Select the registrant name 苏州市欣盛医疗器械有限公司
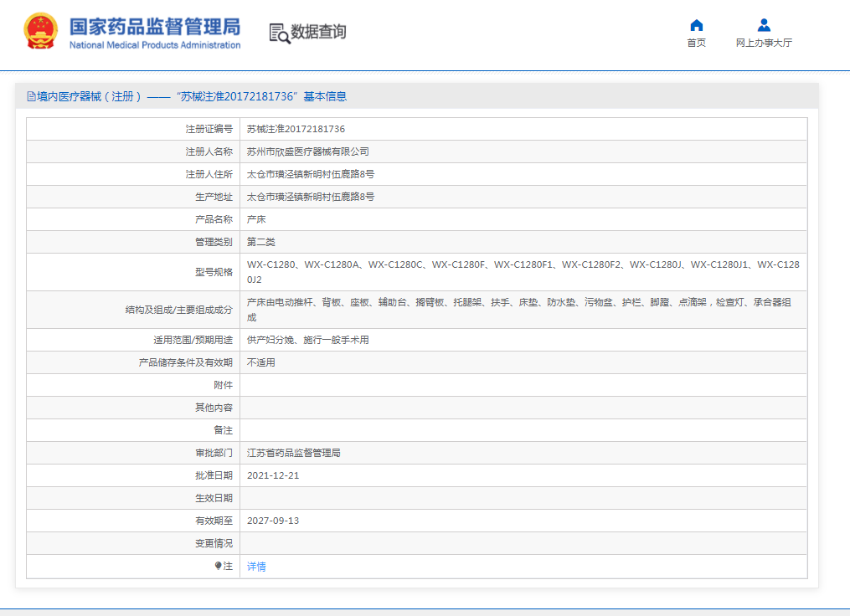This screenshot has width=850, height=616. pyautogui.click(x=307, y=151)
